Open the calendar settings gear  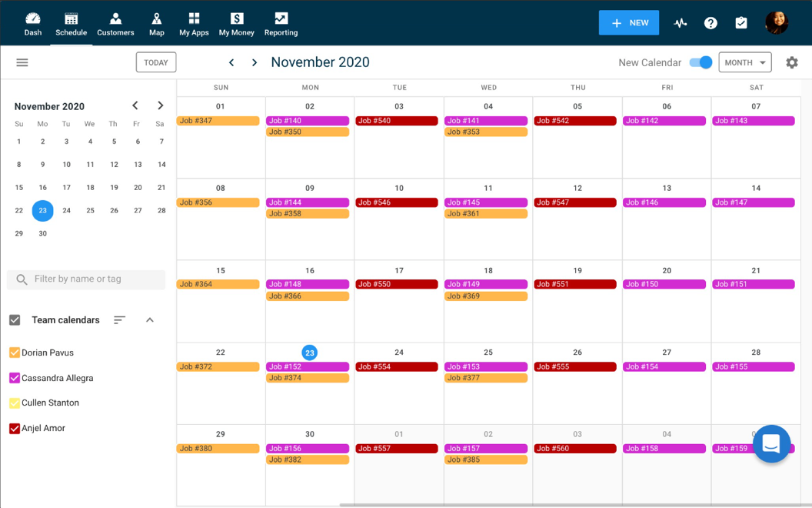[x=791, y=62]
